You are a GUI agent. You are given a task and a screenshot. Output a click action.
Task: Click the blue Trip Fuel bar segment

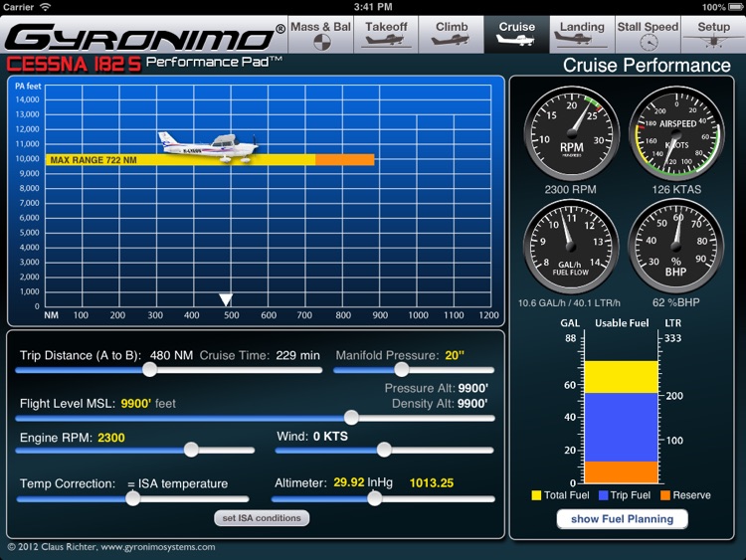coord(622,428)
